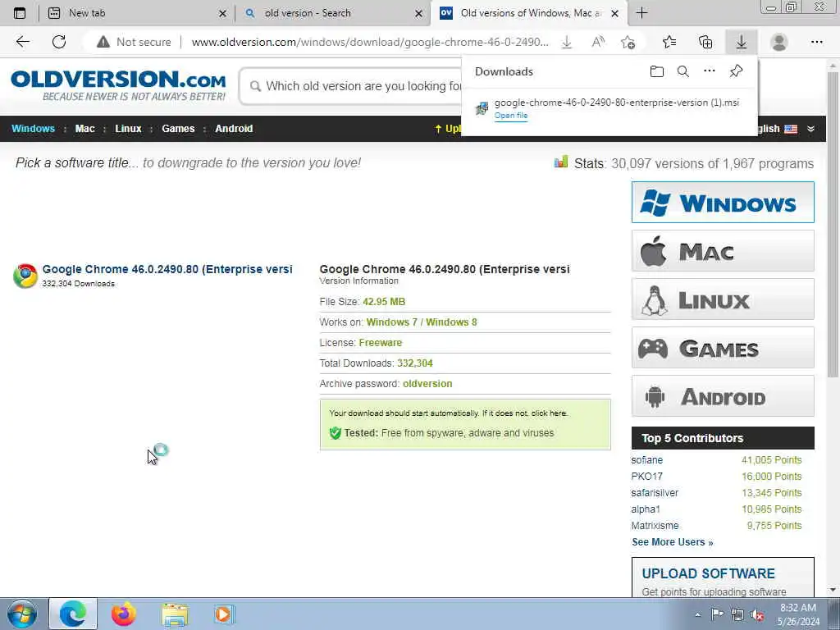The height and width of the screenshot is (630, 840).
Task: Click the Not secure warning icon
Action: click(103, 42)
